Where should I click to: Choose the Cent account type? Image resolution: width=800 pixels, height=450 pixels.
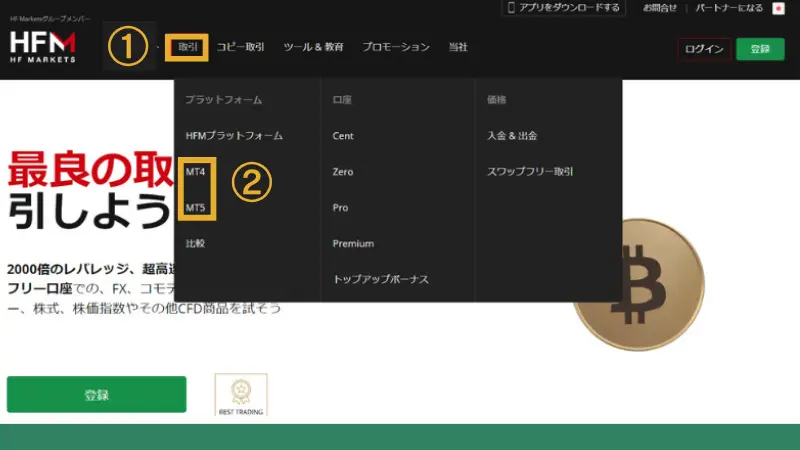tap(343, 136)
